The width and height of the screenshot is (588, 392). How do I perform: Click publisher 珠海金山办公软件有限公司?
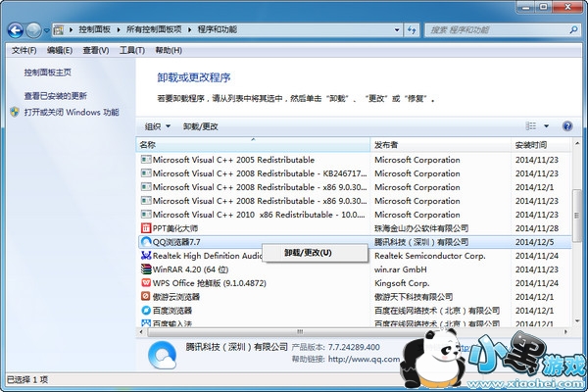click(x=421, y=228)
